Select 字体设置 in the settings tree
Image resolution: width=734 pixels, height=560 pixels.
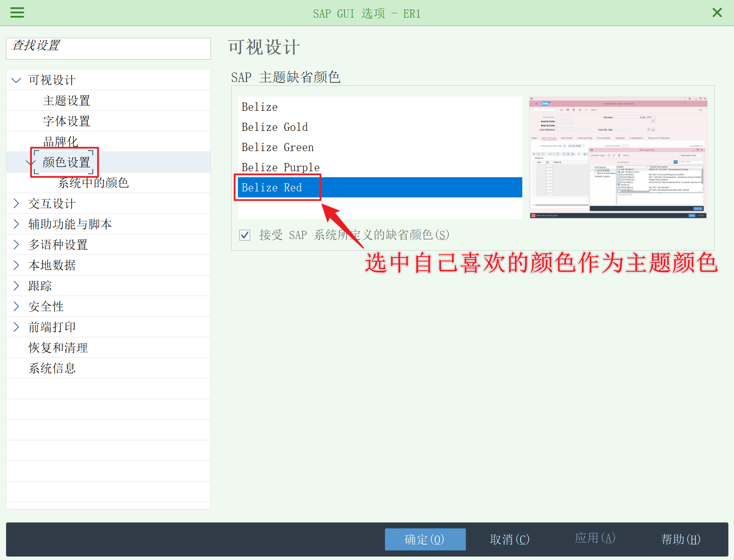click(x=67, y=121)
